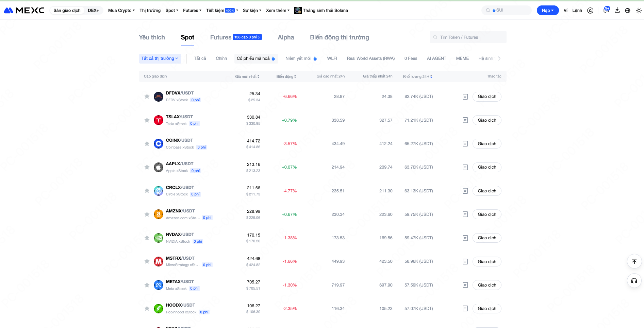This screenshot has height=328, width=644.
Task: Select the MEME category filter
Action: coord(462,58)
